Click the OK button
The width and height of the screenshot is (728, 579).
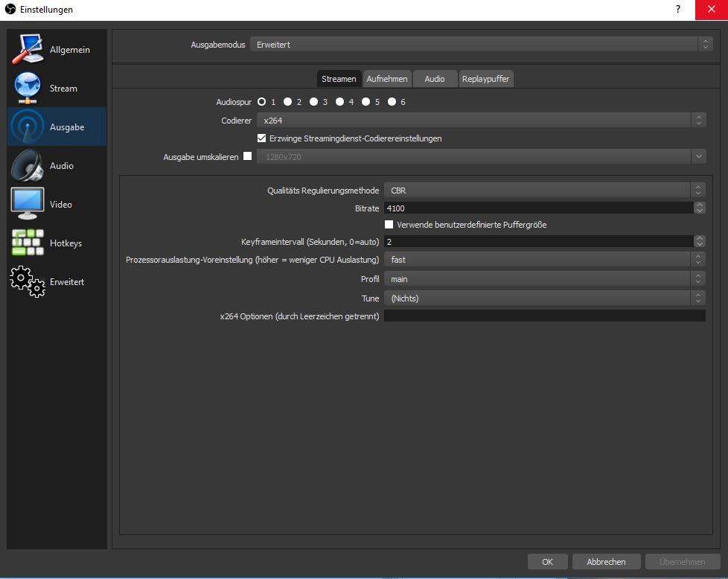[x=547, y=562]
